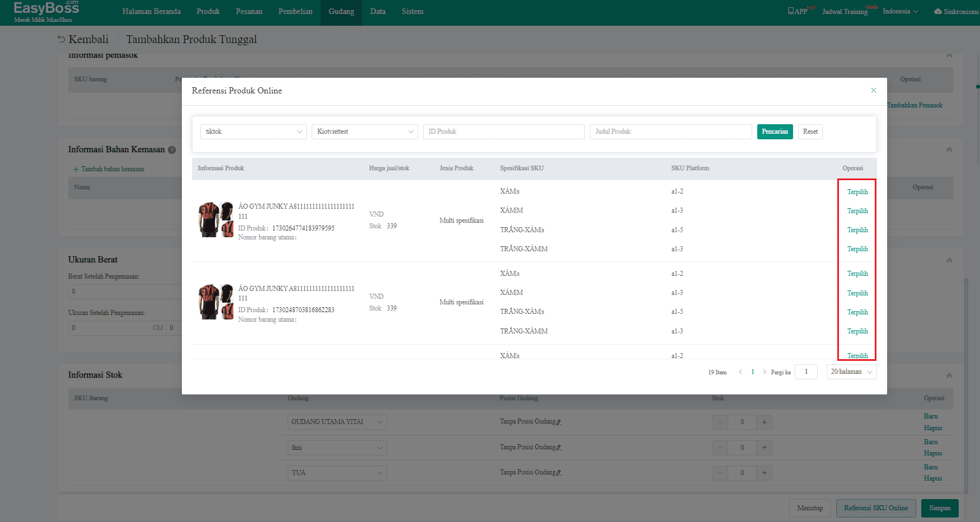The width and height of the screenshot is (980, 522).
Task: Click thumbnail of product 1730248703816862283
Action: tap(215, 302)
